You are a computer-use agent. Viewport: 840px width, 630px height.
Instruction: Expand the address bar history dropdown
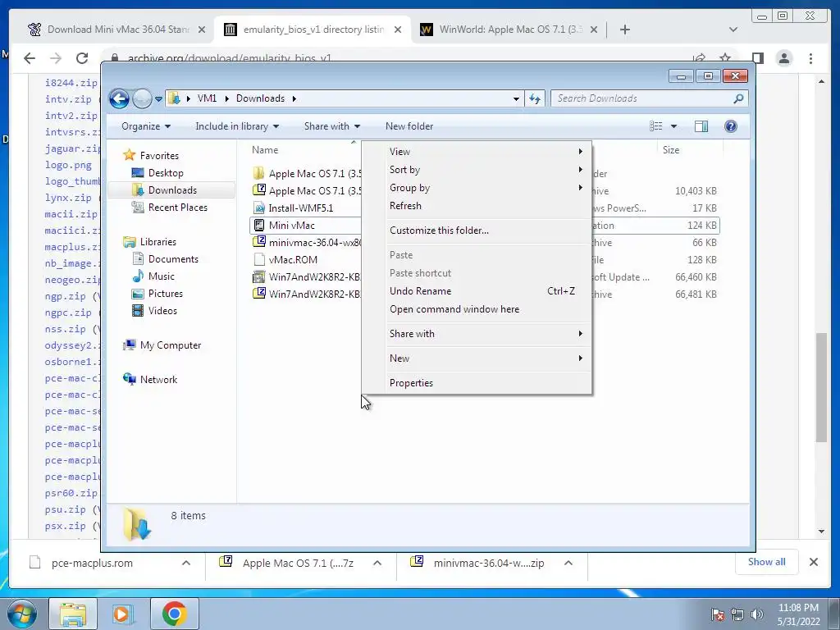pos(516,99)
